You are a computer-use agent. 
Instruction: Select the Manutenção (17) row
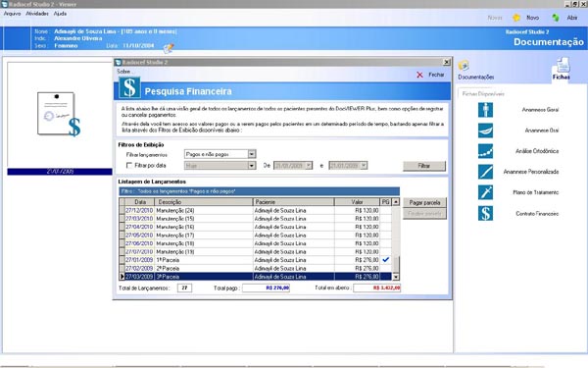(x=256, y=236)
